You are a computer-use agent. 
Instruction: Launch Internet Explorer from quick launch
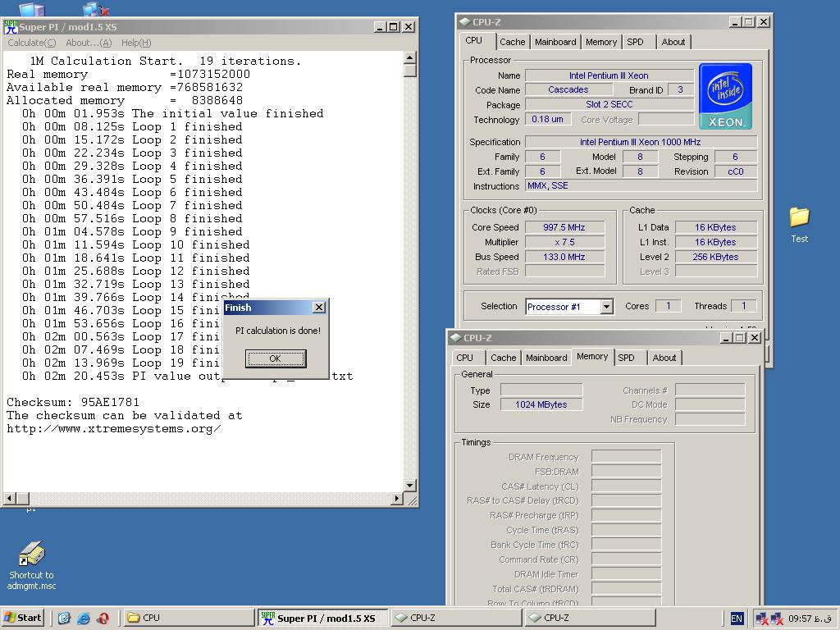click(x=84, y=618)
